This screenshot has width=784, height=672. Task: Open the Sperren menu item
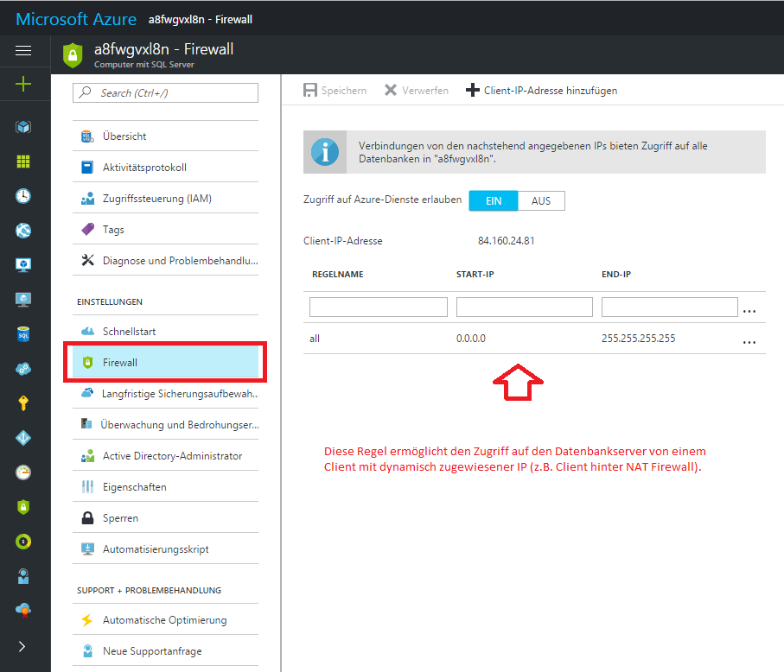165,518
